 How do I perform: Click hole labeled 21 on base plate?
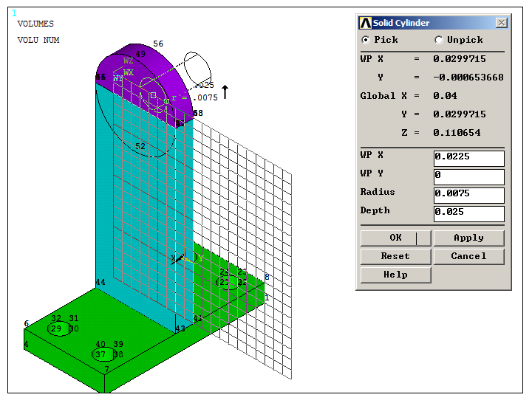click(228, 283)
